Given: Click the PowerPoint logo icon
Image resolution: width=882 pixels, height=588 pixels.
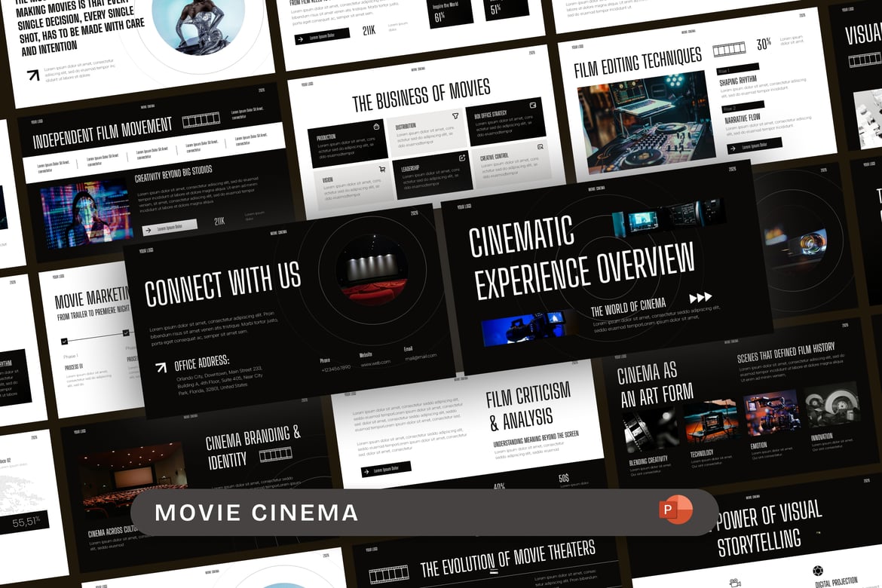Looking at the screenshot, I should [x=676, y=510].
